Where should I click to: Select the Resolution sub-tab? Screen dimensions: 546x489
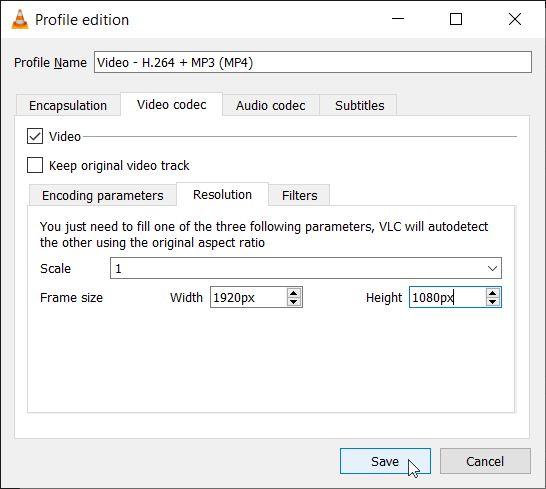223,194
